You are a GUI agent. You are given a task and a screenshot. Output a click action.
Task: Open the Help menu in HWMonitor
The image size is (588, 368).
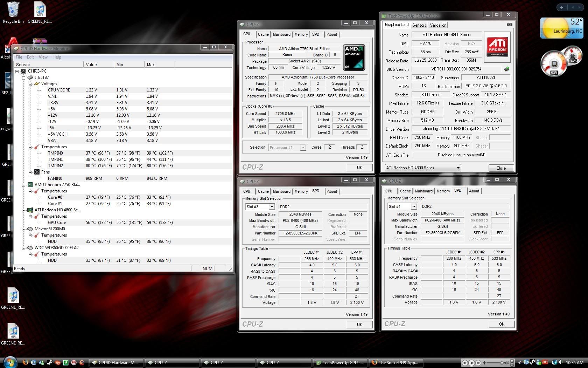57,57
